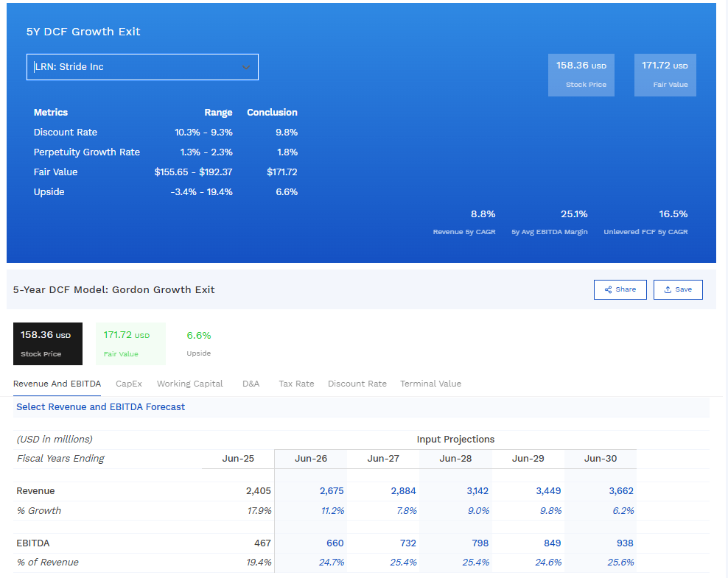Click the Save button

[678, 289]
